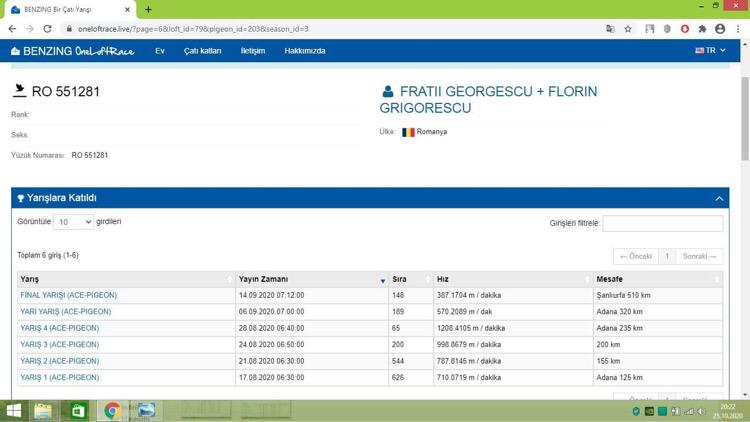Click page 1 pagination button
The height and width of the screenshot is (422, 750).
click(667, 256)
